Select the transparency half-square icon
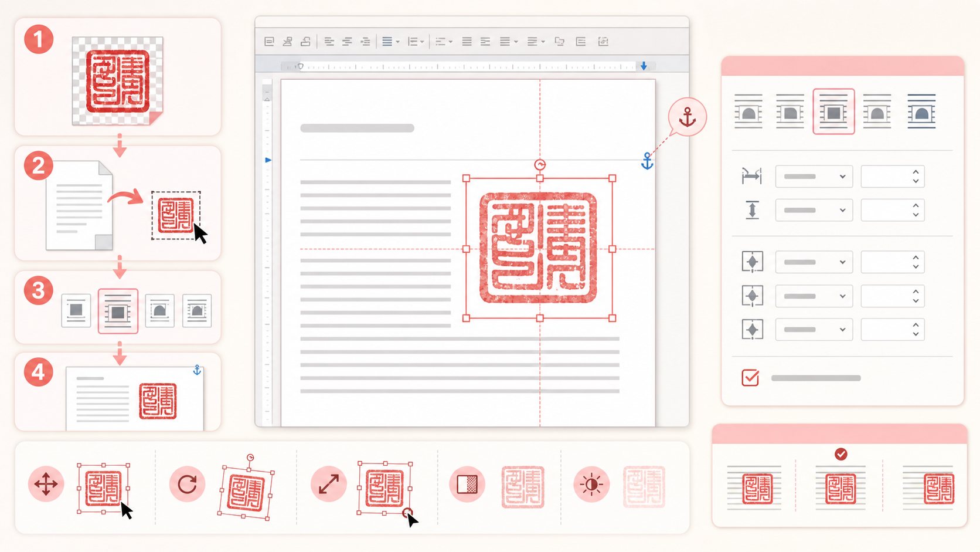The height and width of the screenshot is (552, 980). coord(467,485)
